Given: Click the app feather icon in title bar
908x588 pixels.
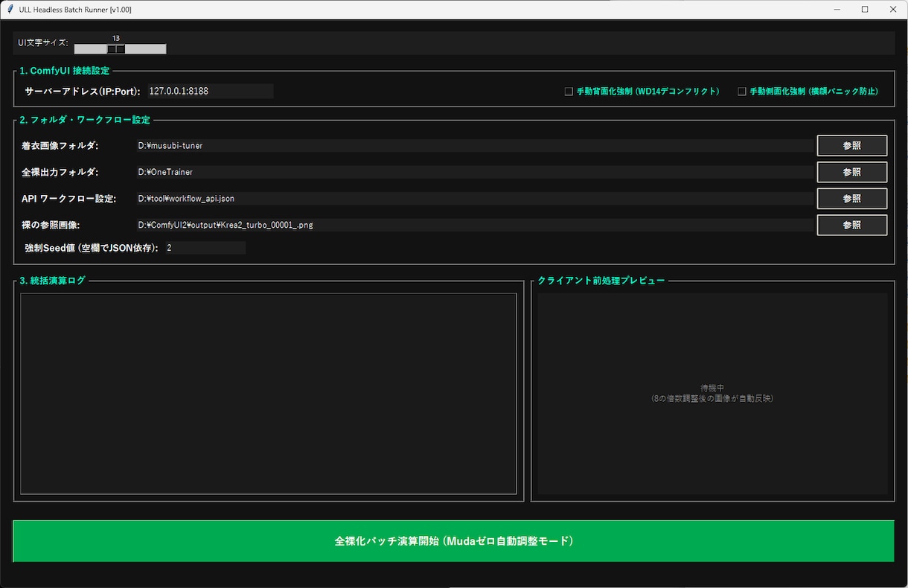Looking at the screenshot, I should point(10,10).
